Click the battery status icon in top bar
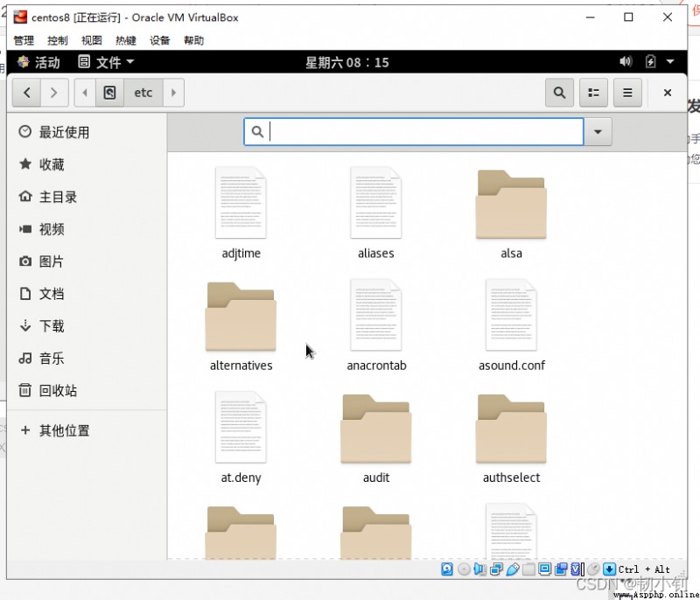This screenshot has height=600, width=700. [650, 61]
